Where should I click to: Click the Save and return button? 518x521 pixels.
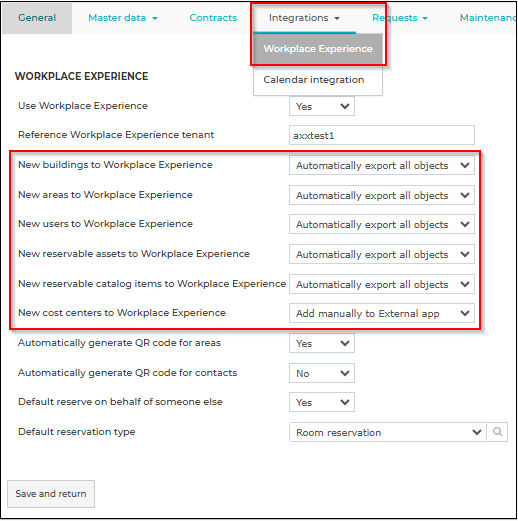tap(51, 494)
